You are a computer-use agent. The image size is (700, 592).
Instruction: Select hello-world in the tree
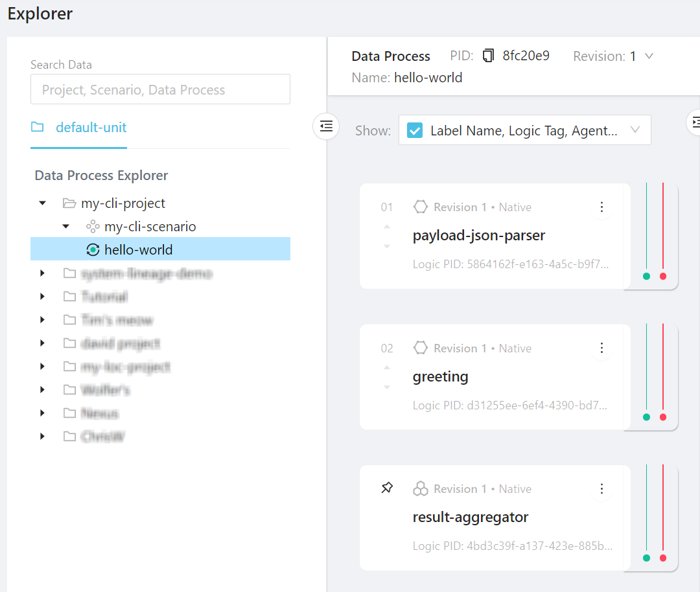pyautogui.click(x=138, y=250)
